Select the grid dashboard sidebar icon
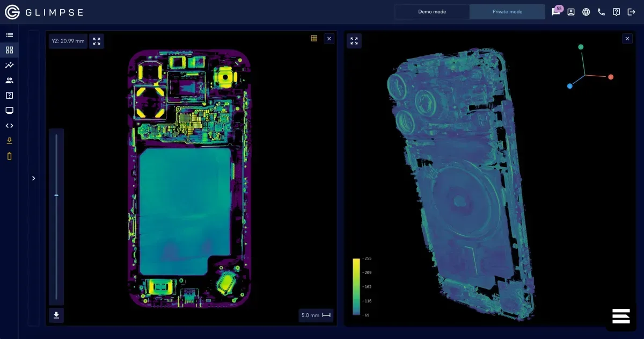 [9, 50]
